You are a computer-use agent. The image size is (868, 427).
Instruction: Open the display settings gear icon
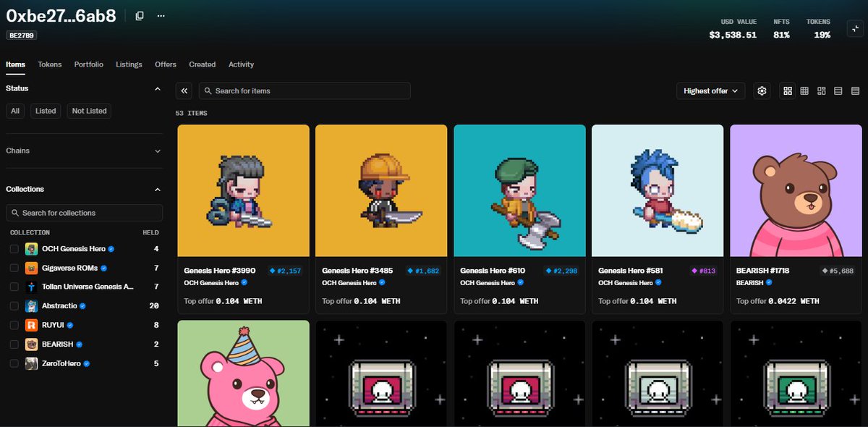[x=762, y=90]
